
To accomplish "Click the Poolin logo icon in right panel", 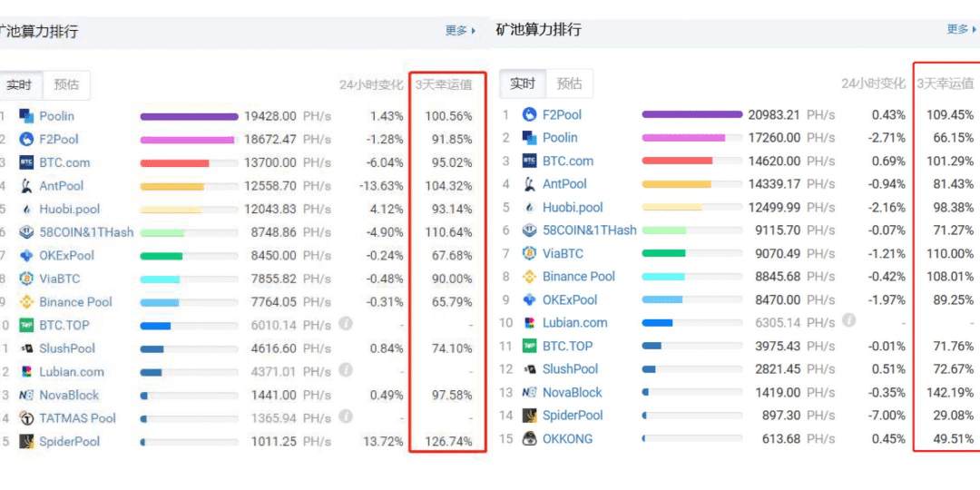I will (529, 138).
